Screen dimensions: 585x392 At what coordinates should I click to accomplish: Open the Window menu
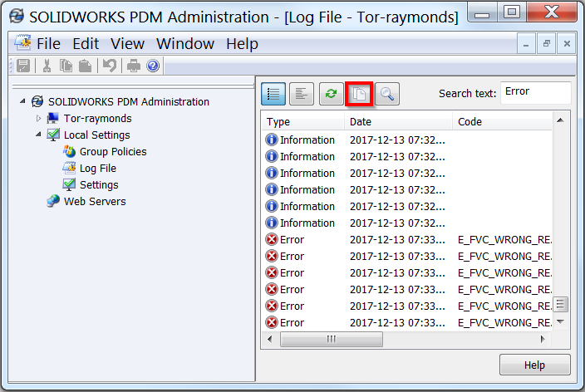coord(185,44)
